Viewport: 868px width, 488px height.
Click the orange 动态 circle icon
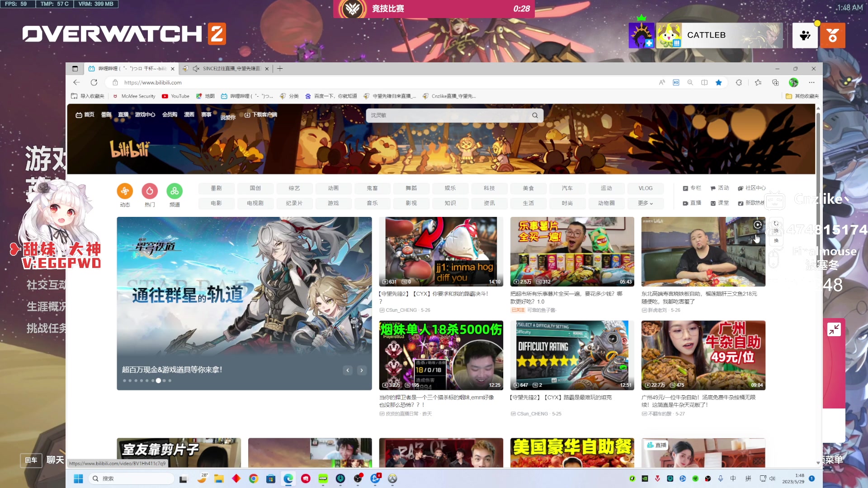point(125,191)
